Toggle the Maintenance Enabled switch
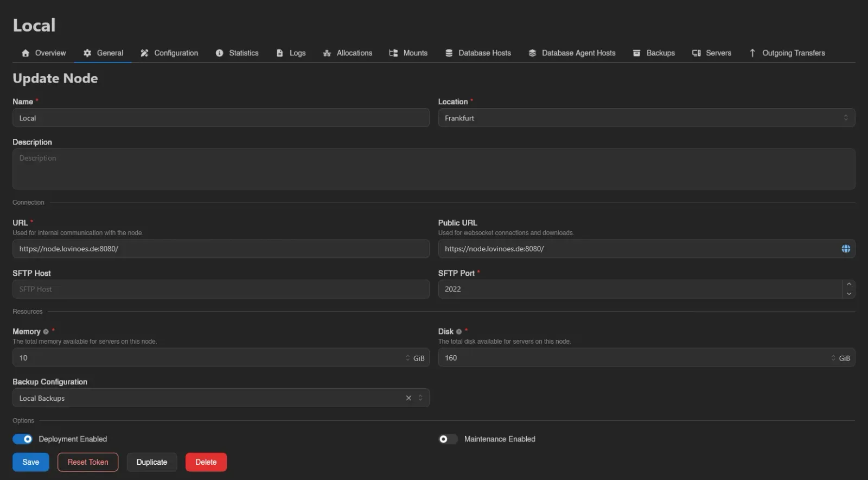This screenshot has height=480, width=868. pos(448,439)
